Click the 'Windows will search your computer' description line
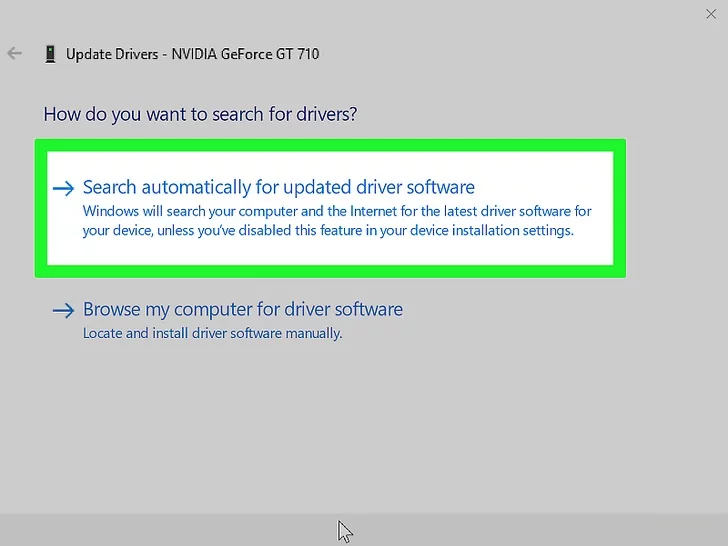This screenshot has height=546, width=728. (337, 212)
